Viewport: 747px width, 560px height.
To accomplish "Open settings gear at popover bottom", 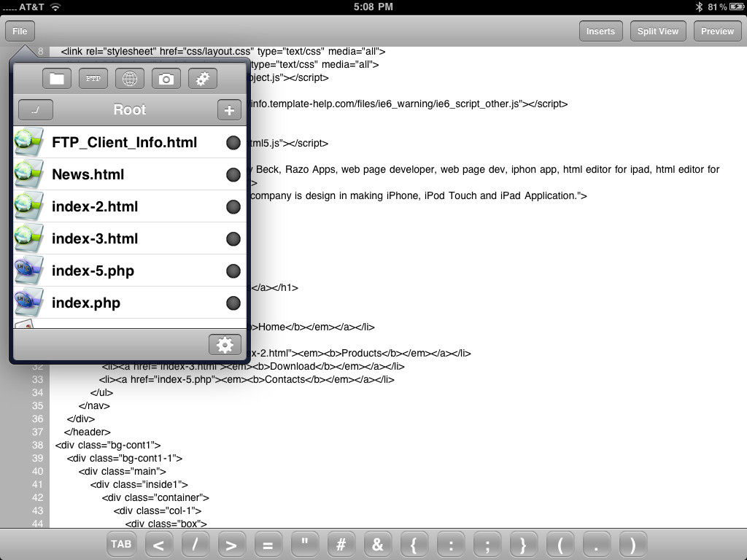I will (225, 344).
